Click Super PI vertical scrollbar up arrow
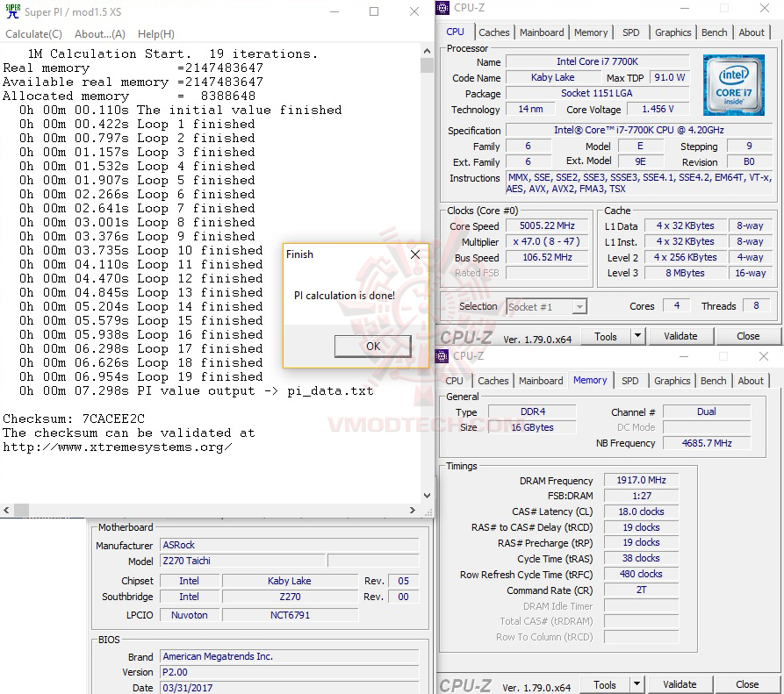This screenshot has height=694, width=784. 427,51
